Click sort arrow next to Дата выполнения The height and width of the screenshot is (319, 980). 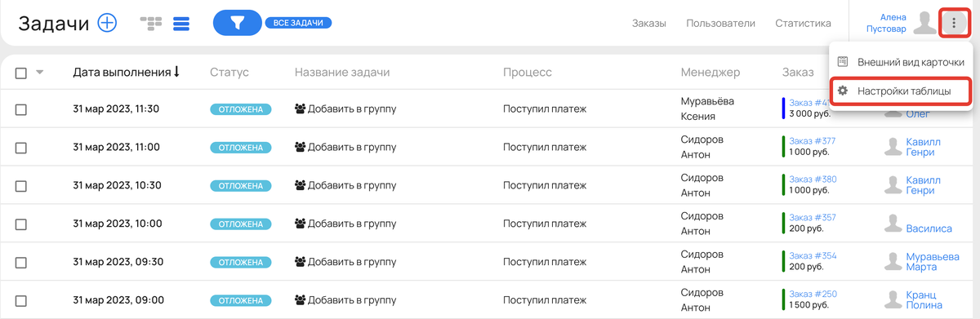pos(176,72)
